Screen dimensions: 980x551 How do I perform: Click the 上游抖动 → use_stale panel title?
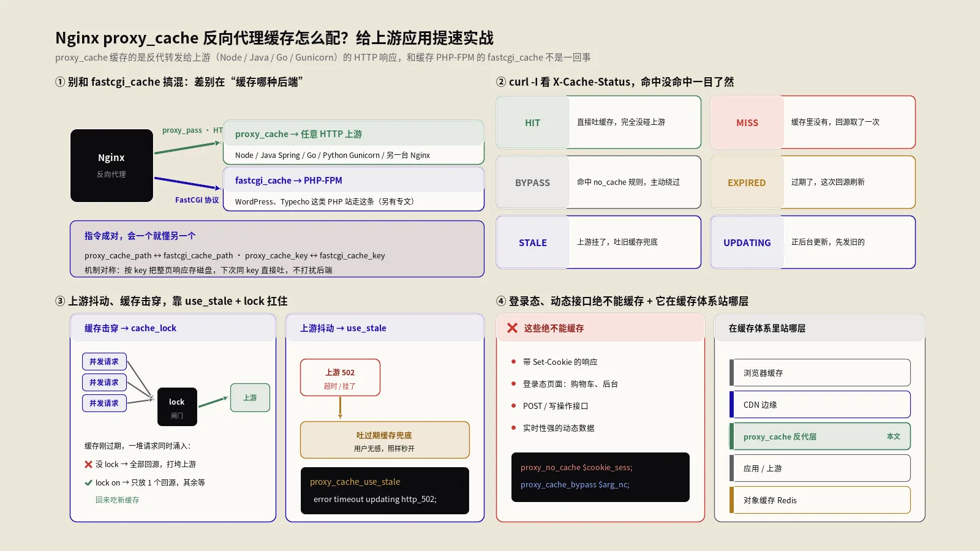pos(343,328)
